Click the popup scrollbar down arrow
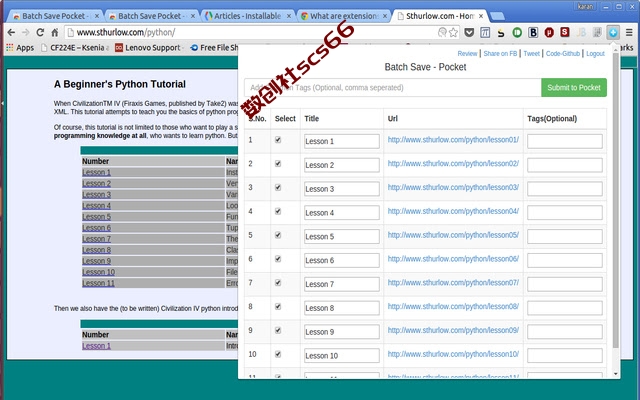Viewport: 640px width, 400px height. 616,374
